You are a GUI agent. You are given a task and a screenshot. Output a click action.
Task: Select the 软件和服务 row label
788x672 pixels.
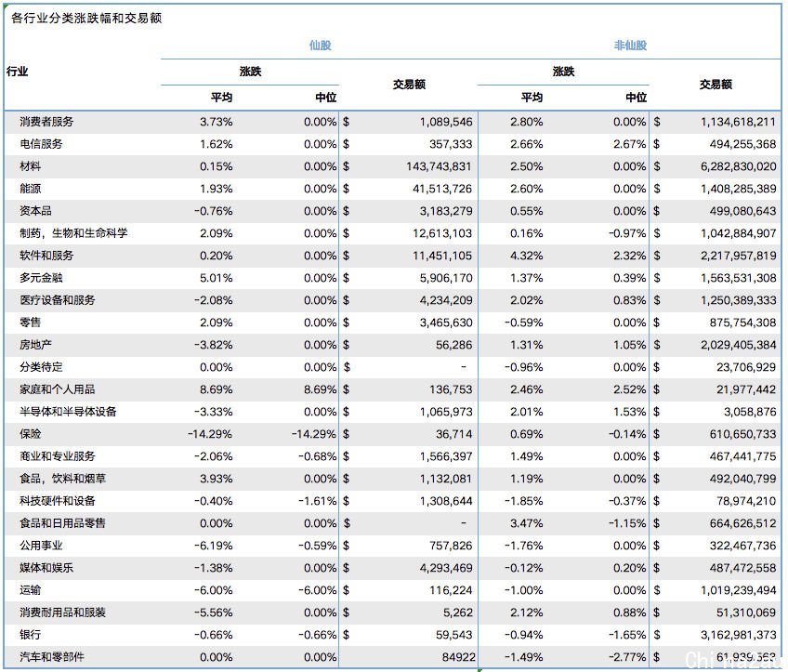[46, 256]
